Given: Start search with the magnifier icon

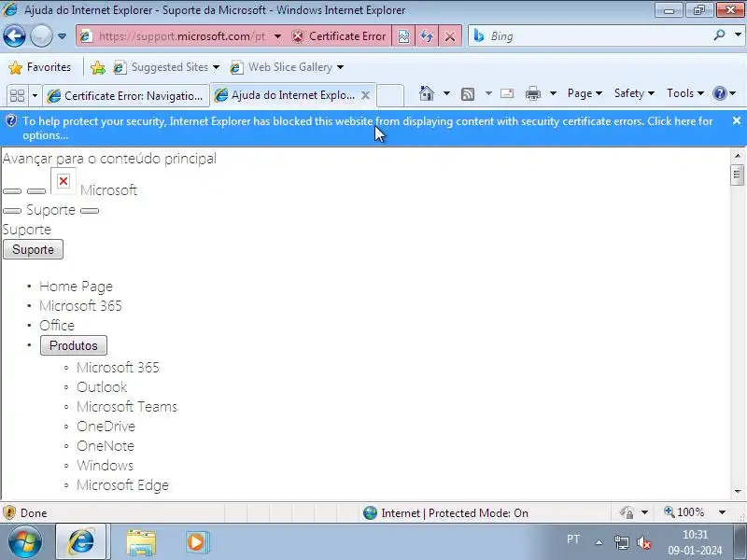Looking at the screenshot, I should (x=719, y=35).
